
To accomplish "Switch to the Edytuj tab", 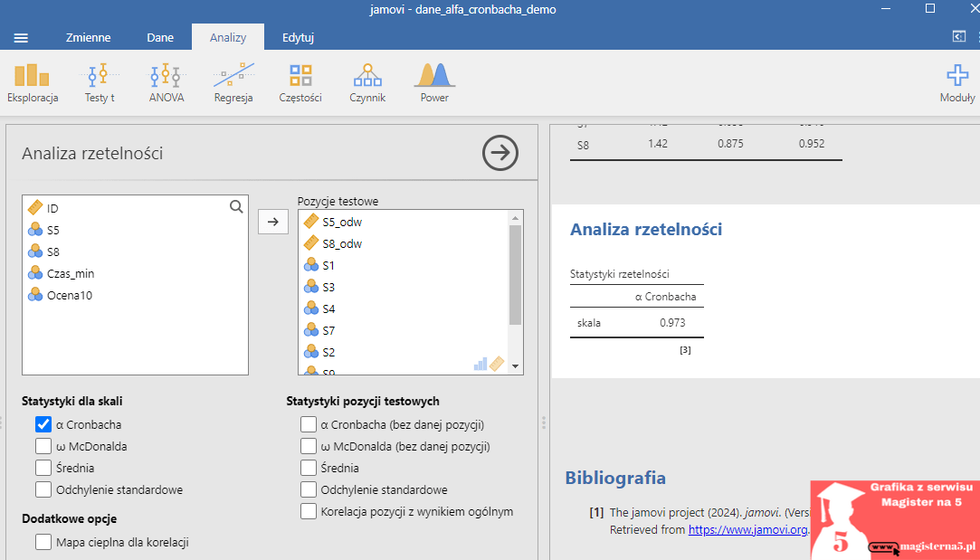I will pyautogui.click(x=298, y=38).
